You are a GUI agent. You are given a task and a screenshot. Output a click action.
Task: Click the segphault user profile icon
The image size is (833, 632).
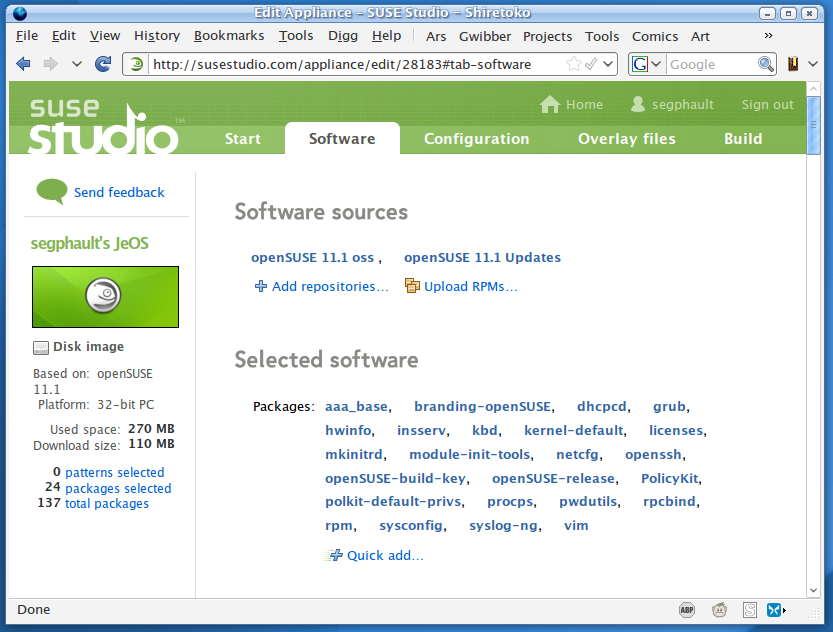pos(638,104)
